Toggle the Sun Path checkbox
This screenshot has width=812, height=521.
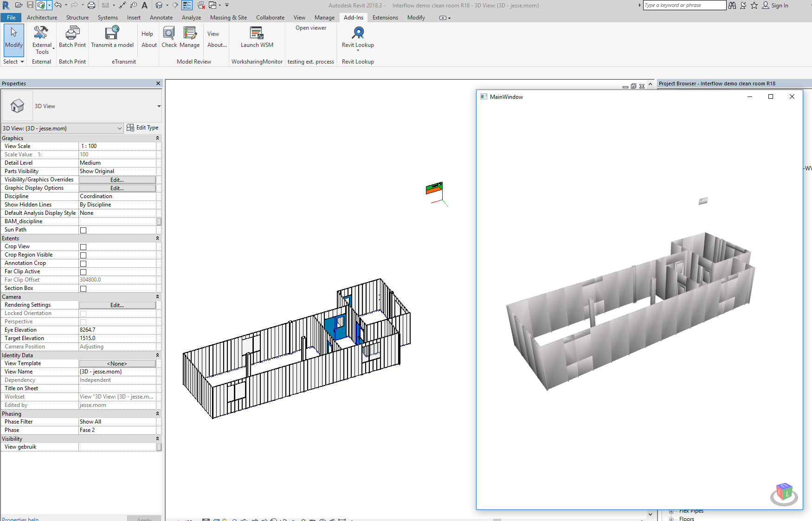click(x=83, y=230)
